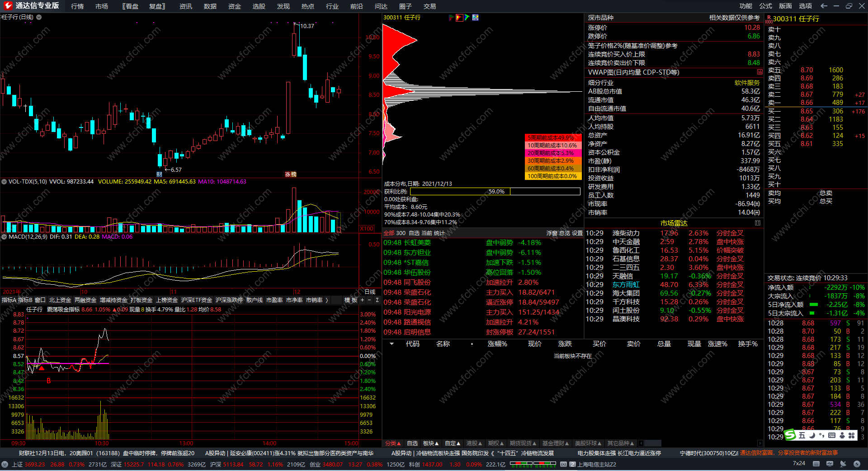Click the 设置 button in alerts panel
Image resolution: width=868 pixels, height=471 pixels.
click(x=577, y=233)
